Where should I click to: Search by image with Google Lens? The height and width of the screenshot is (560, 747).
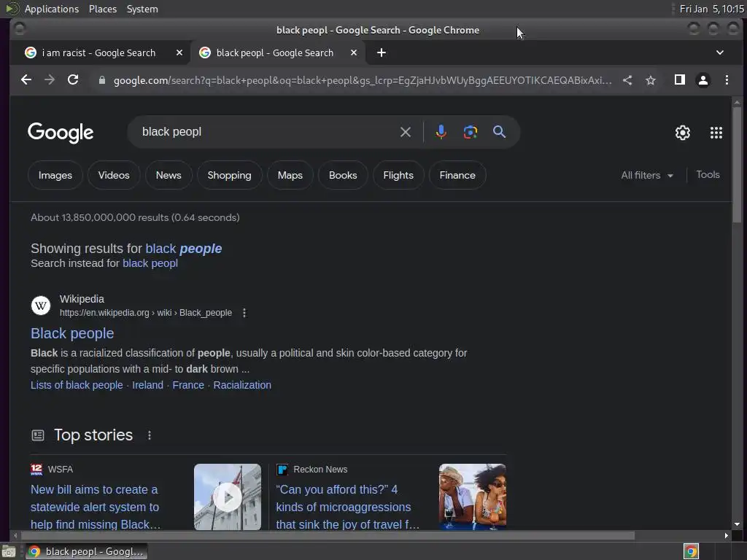(x=471, y=132)
